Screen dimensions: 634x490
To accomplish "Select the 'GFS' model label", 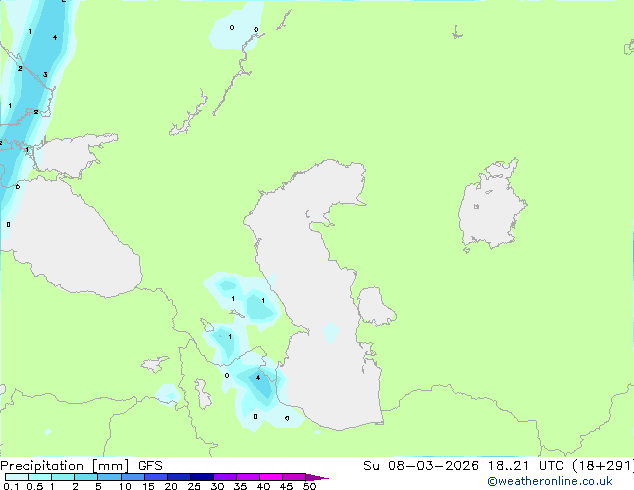I will click(x=150, y=466).
